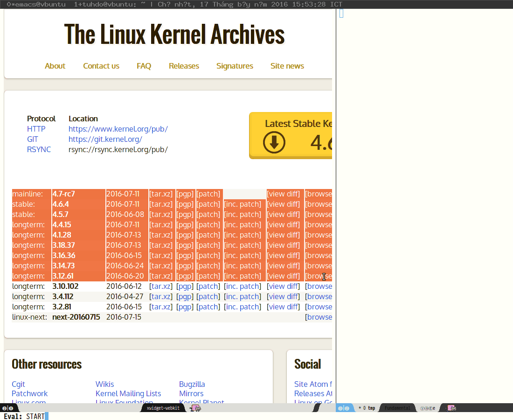Select version text 4.7-rc7

click(x=64, y=194)
